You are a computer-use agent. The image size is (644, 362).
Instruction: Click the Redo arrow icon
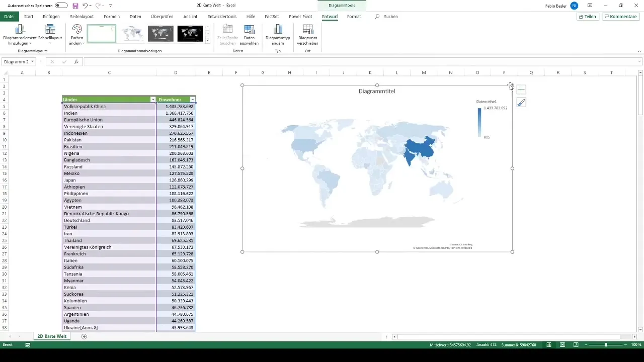pos(98,6)
